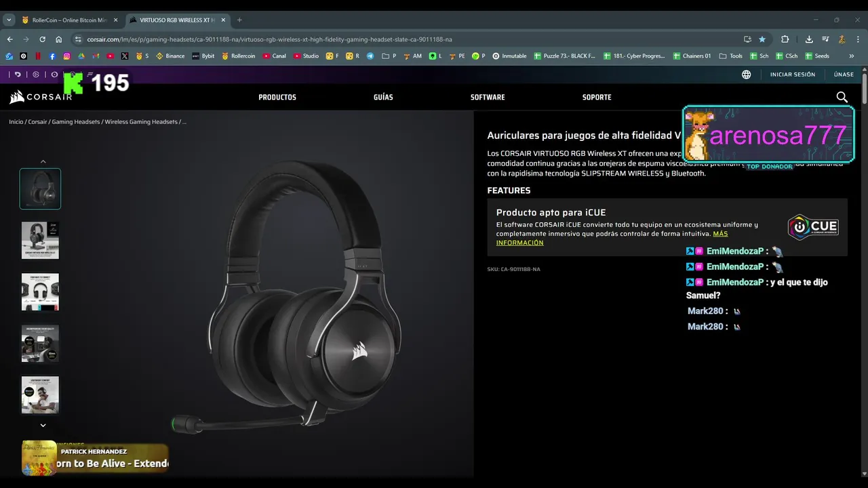The width and height of the screenshot is (868, 488).
Task: Click the globe language selector icon
Action: click(746, 75)
